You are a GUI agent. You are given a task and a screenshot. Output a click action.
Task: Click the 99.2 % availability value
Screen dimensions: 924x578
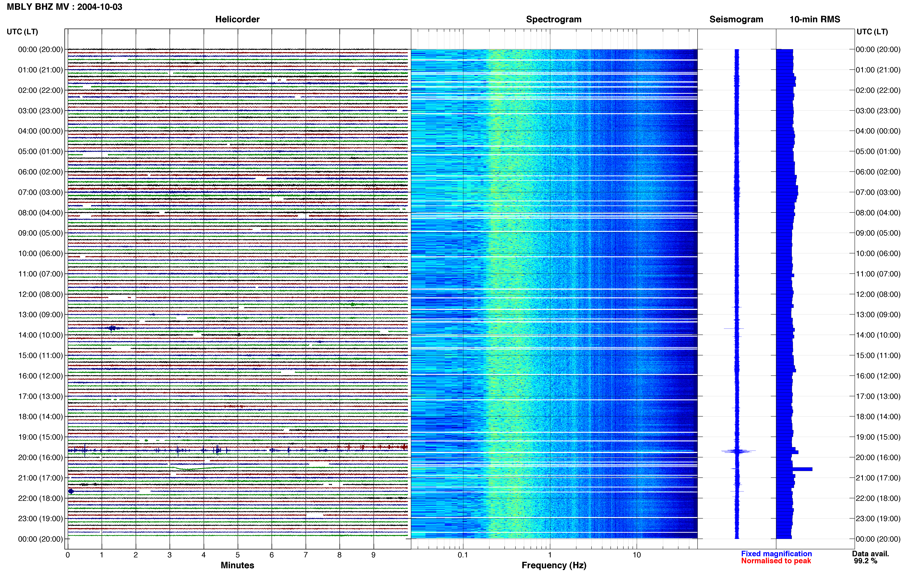coord(865,561)
